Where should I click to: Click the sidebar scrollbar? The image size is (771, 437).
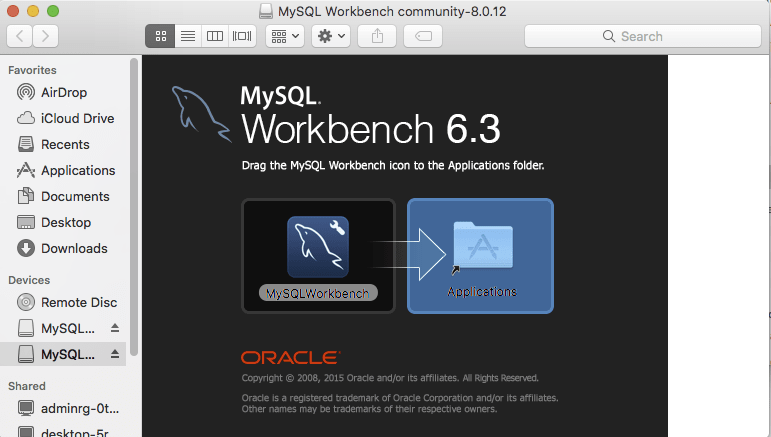click(134, 206)
